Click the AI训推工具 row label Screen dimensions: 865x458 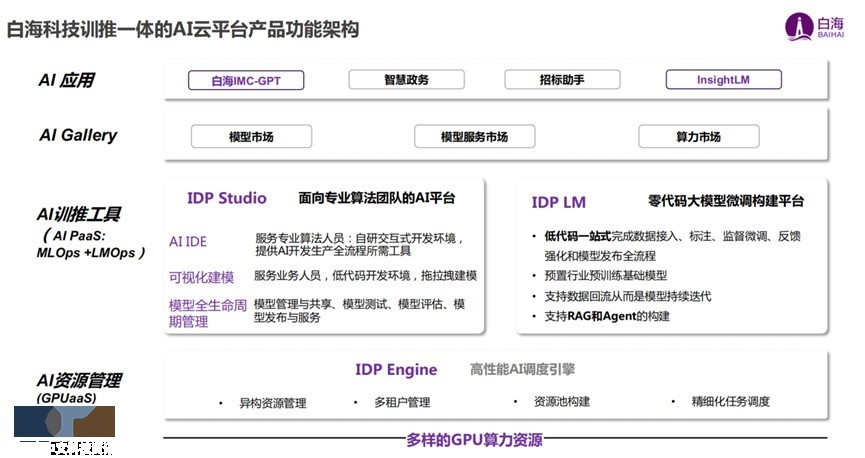point(79,214)
